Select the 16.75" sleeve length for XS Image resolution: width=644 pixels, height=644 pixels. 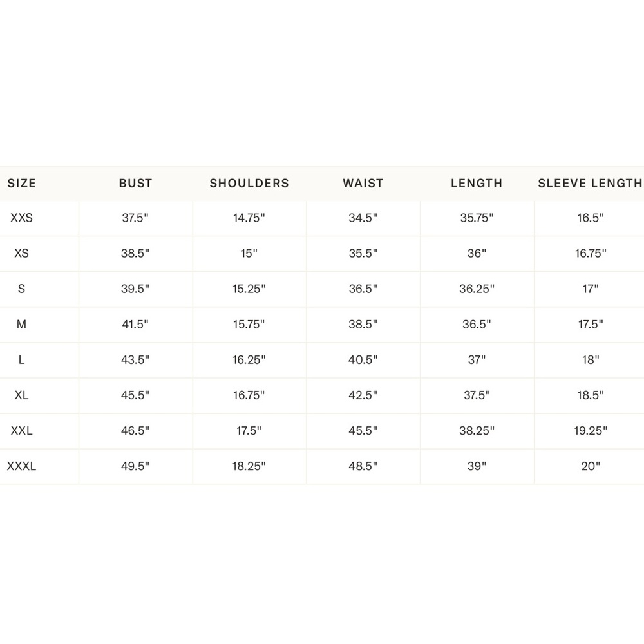[591, 253]
